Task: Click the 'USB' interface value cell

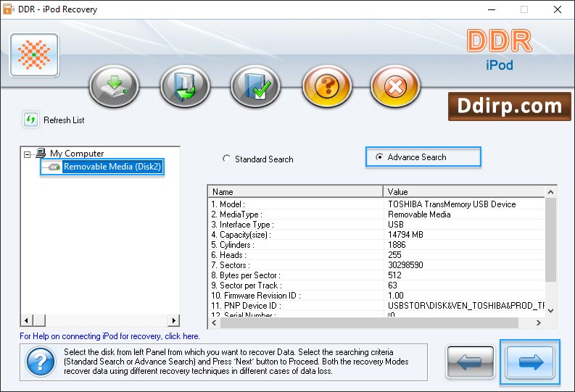Action: (396, 225)
